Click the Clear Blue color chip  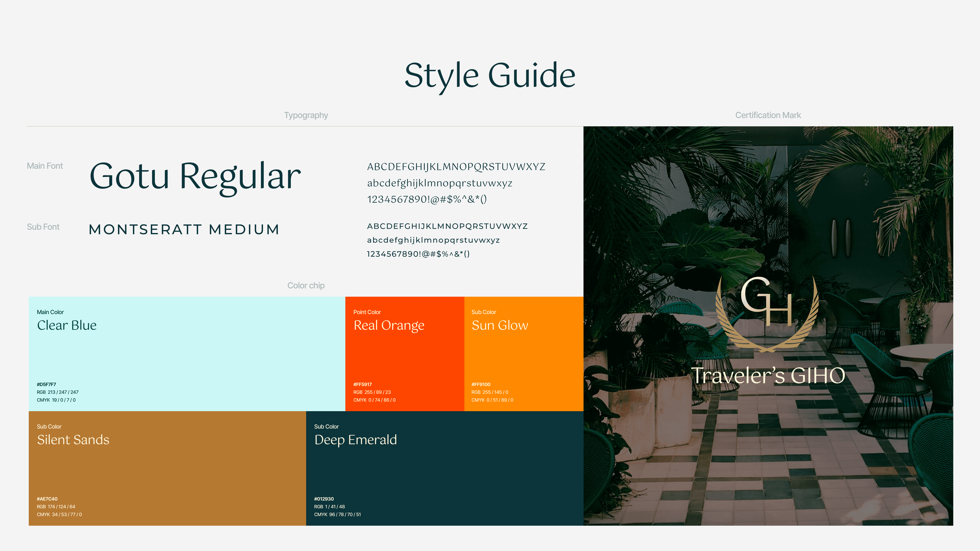[x=186, y=354]
